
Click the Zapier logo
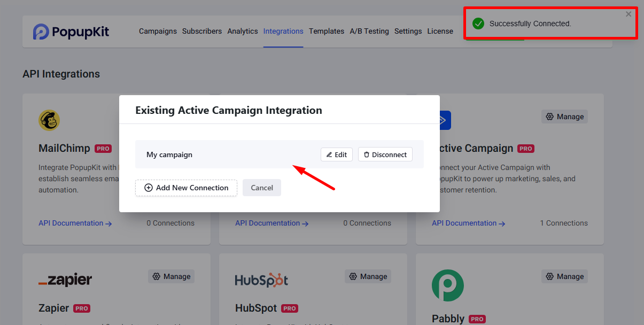click(x=65, y=280)
